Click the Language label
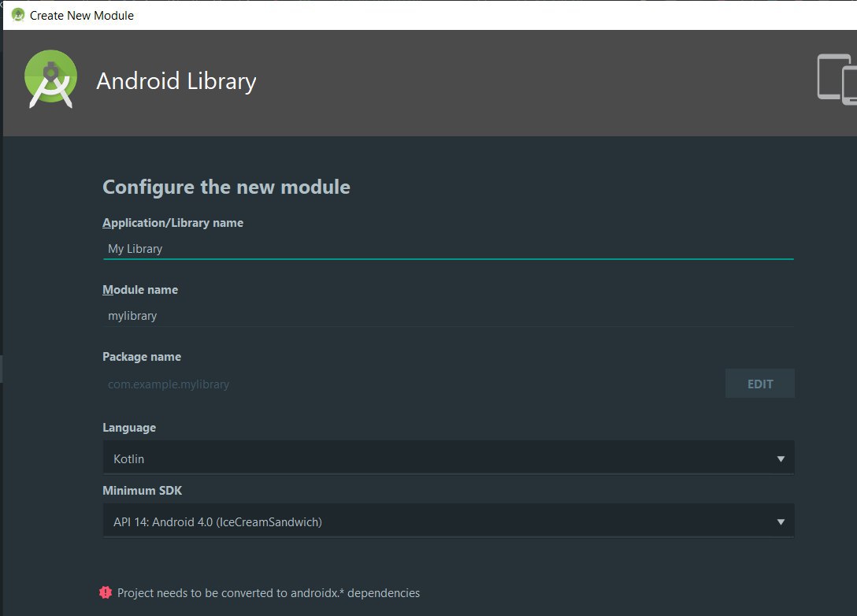 point(129,428)
